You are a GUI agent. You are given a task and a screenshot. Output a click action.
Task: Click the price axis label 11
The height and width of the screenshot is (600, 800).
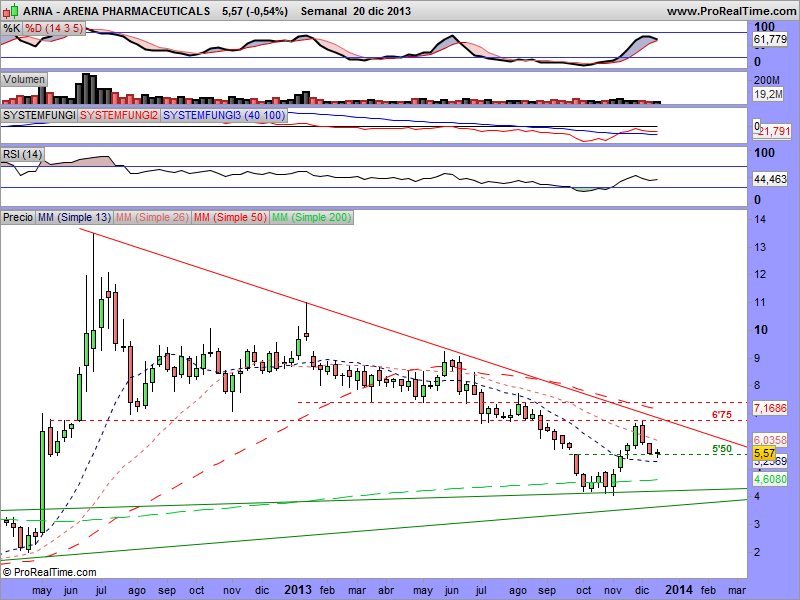(760, 303)
